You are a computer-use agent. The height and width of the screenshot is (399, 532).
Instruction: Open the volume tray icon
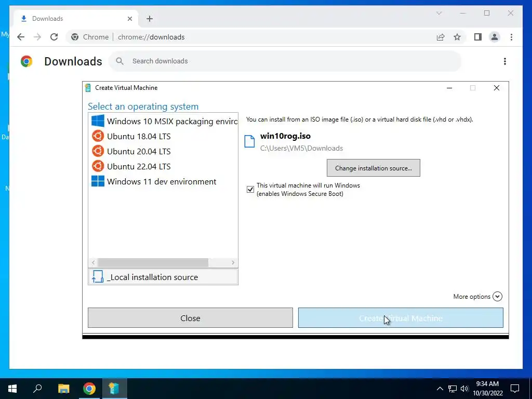click(x=464, y=389)
